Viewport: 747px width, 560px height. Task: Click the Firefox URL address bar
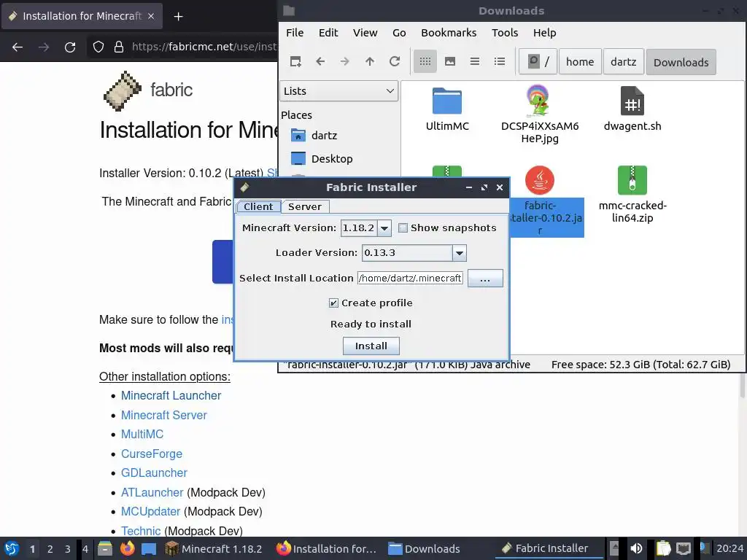tap(204, 47)
